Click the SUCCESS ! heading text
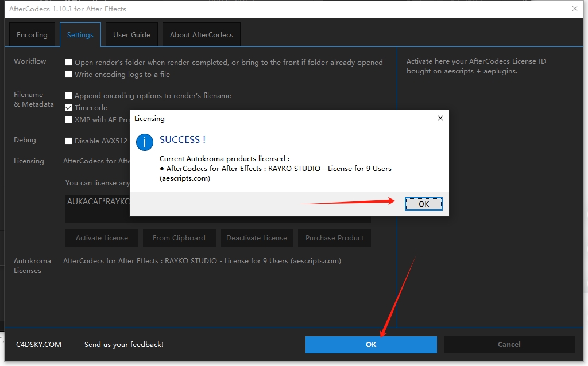Viewport: 588px width, 366px height. pos(183,140)
